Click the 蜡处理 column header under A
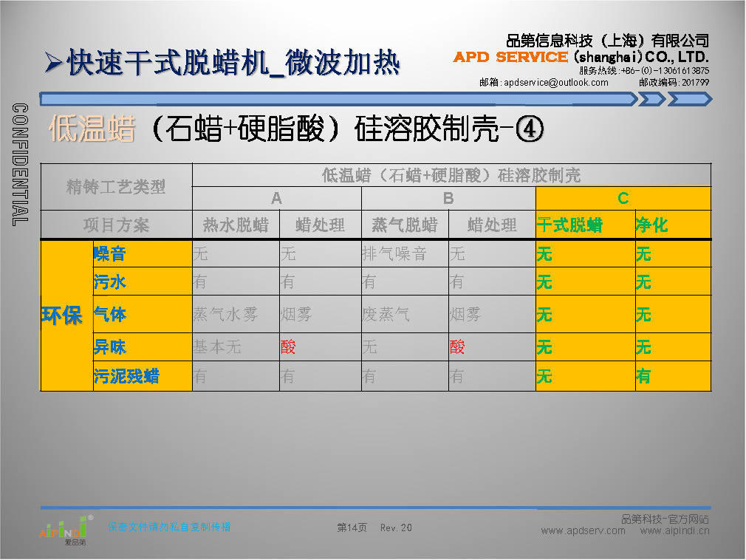The image size is (746, 560). (321, 225)
